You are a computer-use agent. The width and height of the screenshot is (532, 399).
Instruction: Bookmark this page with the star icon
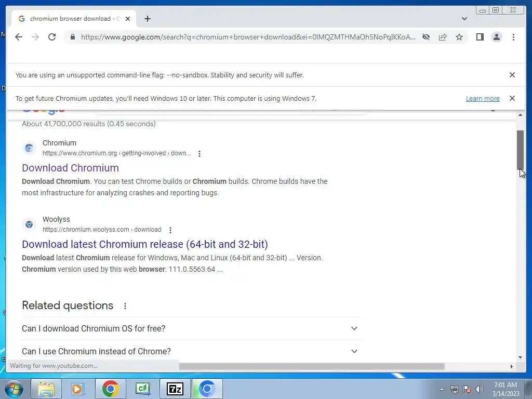[x=459, y=37]
